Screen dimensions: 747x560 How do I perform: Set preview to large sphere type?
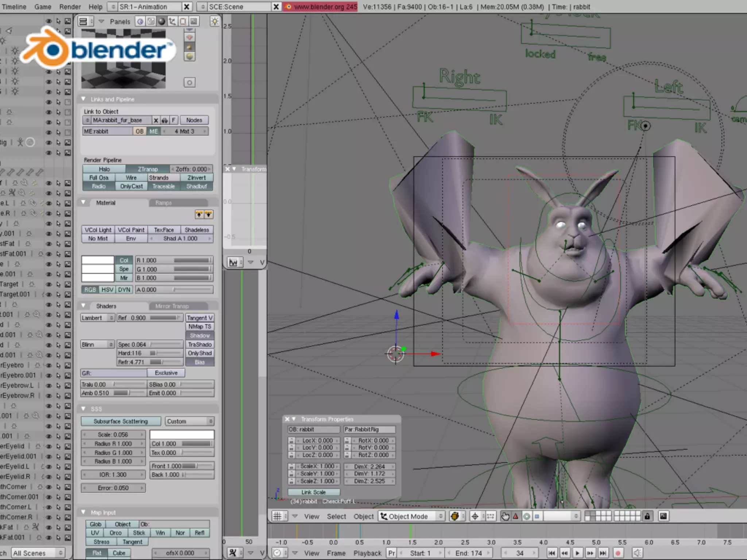[x=189, y=57]
